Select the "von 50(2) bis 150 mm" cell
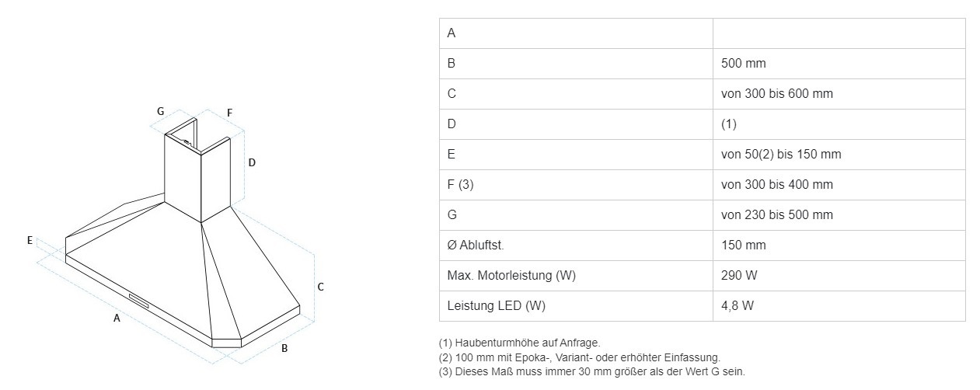980x390 pixels. (781, 155)
